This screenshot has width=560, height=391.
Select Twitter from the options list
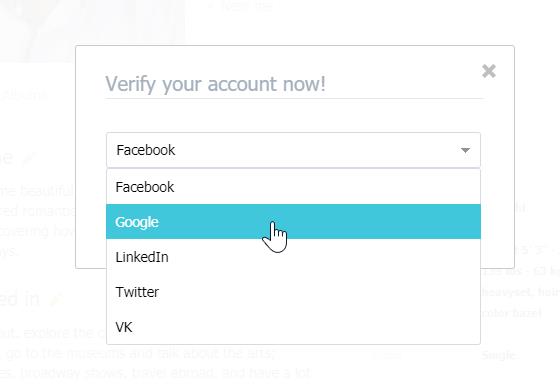[x=293, y=292]
